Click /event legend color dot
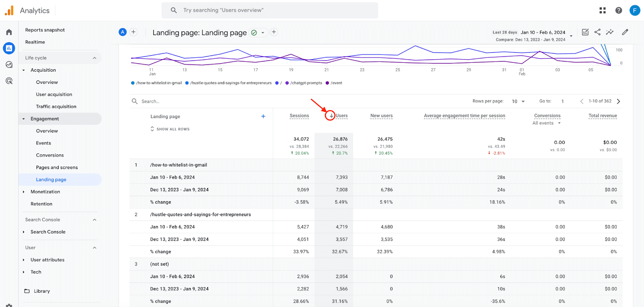This screenshot has width=644, height=307. click(x=327, y=83)
